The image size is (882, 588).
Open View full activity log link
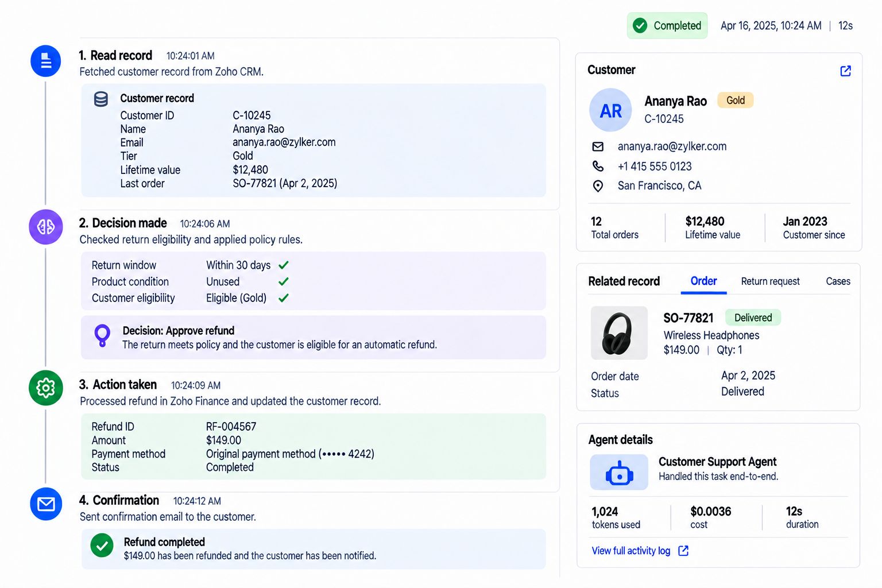(x=631, y=551)
